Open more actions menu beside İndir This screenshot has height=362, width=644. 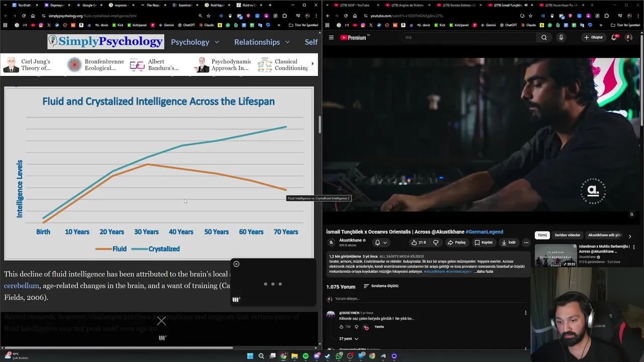coord(526,242)
